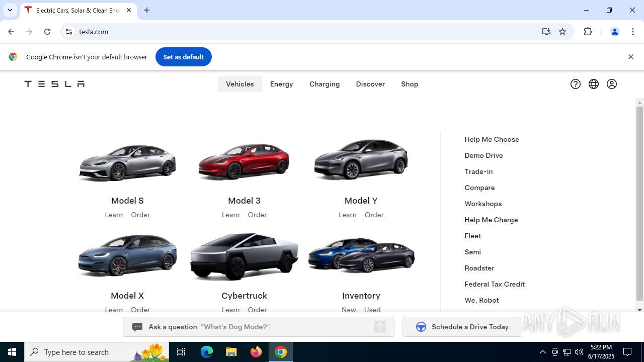This screenshot has width=644, height=362.
Task: Open the region and language globe icon
Action: (594, 84)
